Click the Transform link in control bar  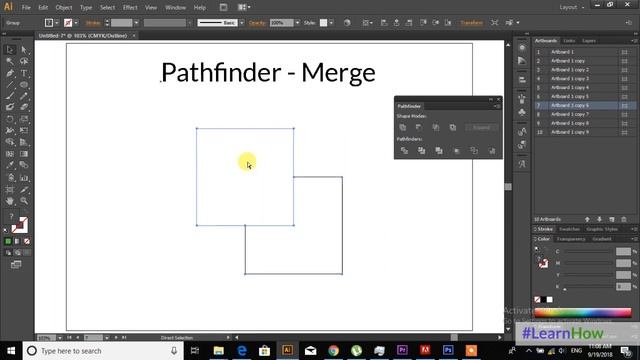tap(471, 23)
